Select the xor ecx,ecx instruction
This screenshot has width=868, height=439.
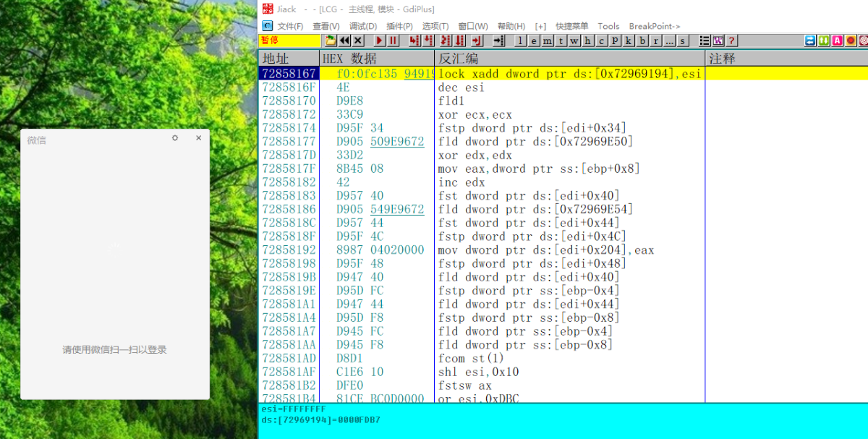click(x=475, y=115)
